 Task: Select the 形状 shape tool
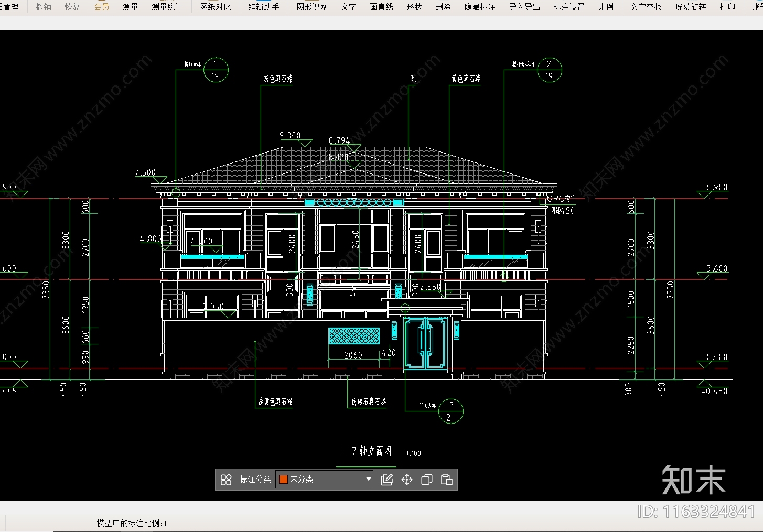coord(414,7)
